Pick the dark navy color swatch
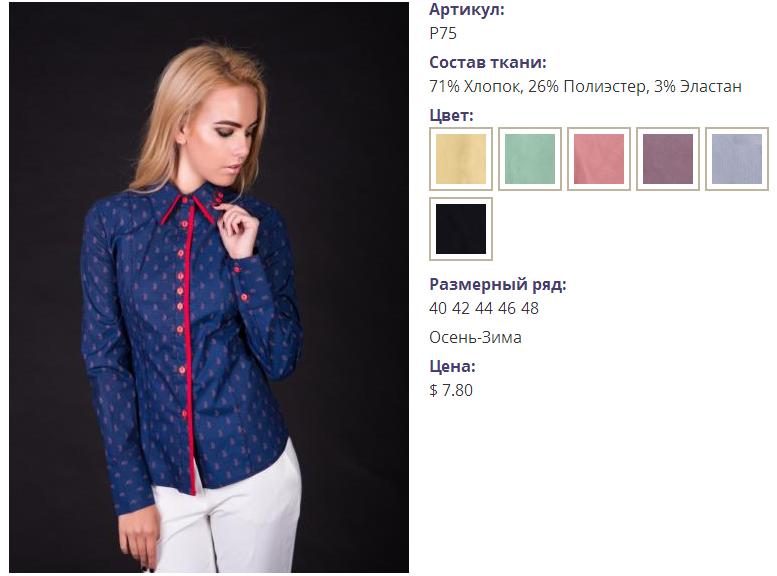 point(461,229)
